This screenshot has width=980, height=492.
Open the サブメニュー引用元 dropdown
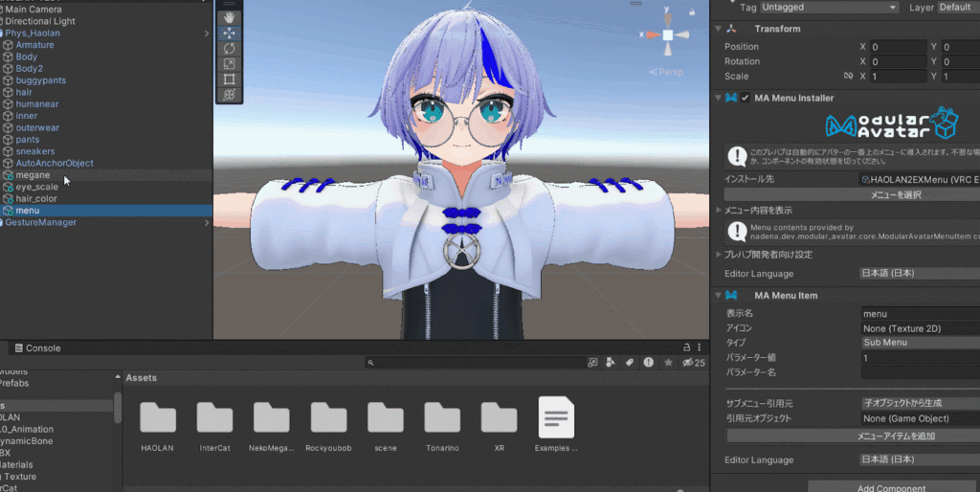920,403
